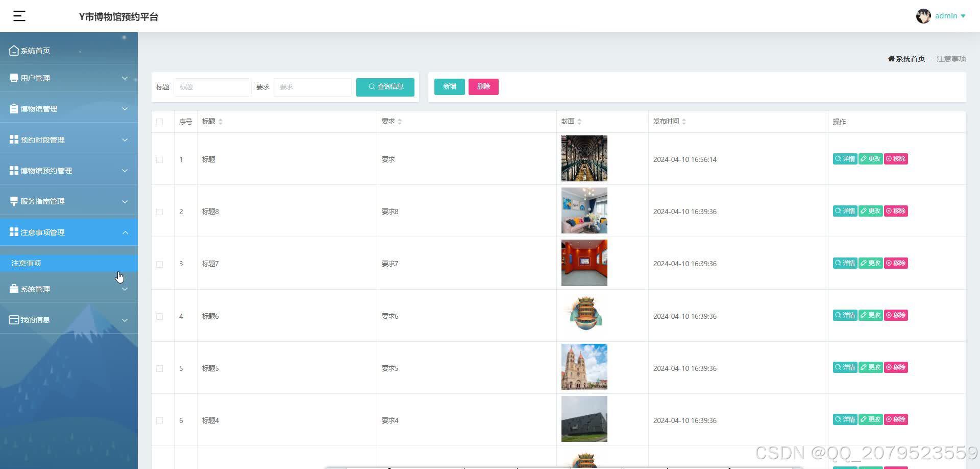The image size is (980, 469).
Task: Expand the 预约时段管理 chevron
Action: click(125, 139)
